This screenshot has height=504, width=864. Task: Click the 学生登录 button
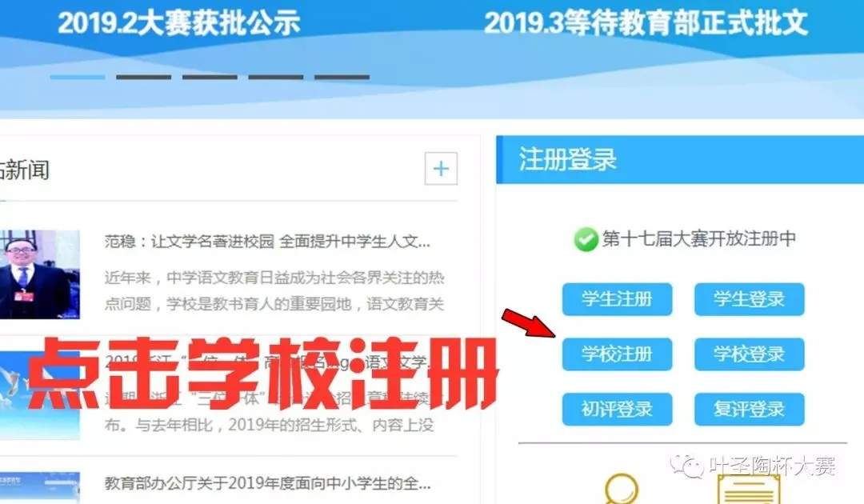click(x=750, y=299)
